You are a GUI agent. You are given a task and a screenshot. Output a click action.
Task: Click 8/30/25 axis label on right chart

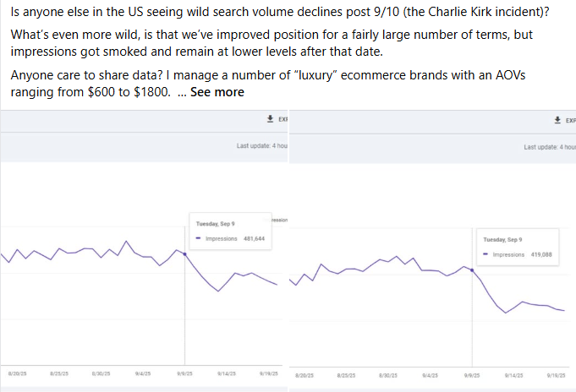click(x=388, y=374)
